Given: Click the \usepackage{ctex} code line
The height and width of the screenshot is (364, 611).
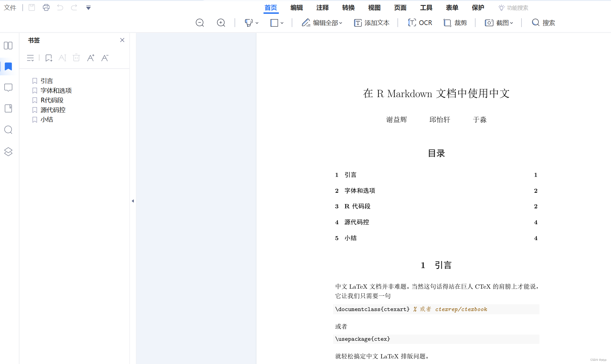Looking at the screenshot, I should point(436,339).
